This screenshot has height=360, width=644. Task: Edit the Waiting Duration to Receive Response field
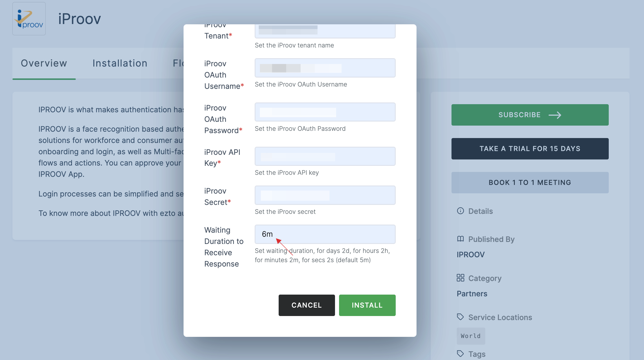(x=325, y=234)
